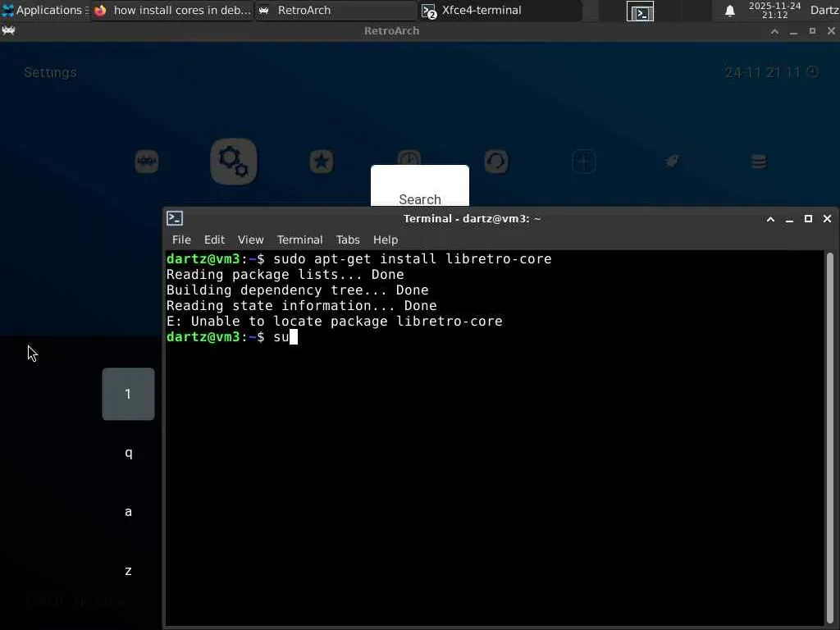This screenshot has height=630, width=840.
Task: Switch to Xfce4-terminal taskbar item
Action: (500, 10)
